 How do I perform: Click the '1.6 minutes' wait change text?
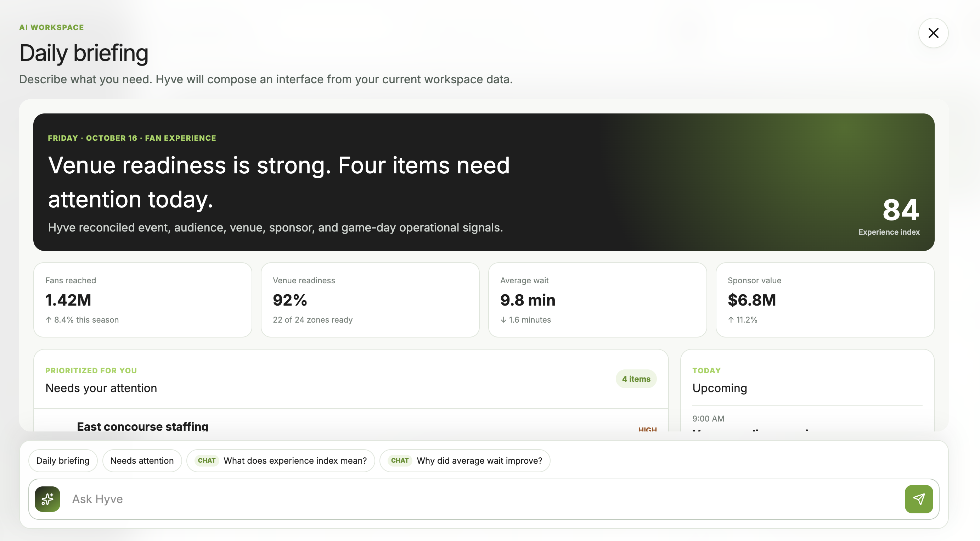(x=525, y=320)
